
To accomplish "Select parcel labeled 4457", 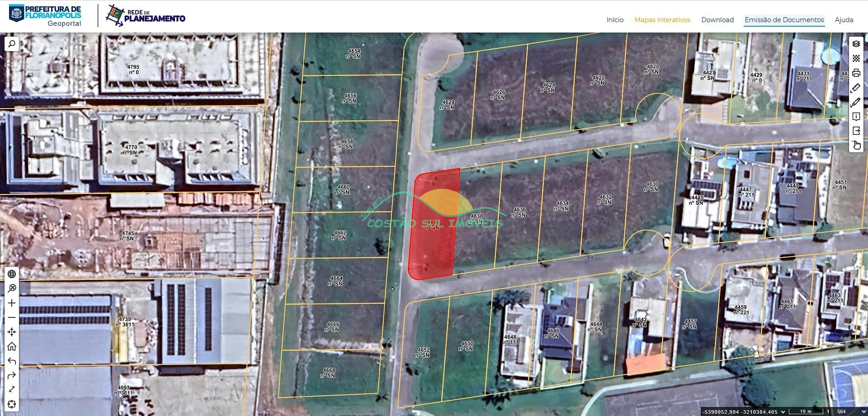I will tap(690, 324).
